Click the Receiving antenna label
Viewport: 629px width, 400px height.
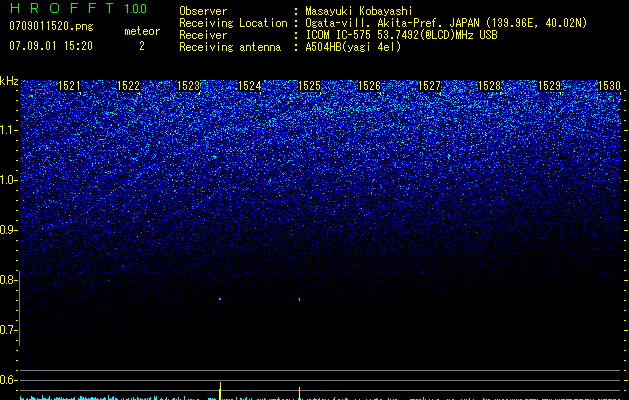point(230,47)
